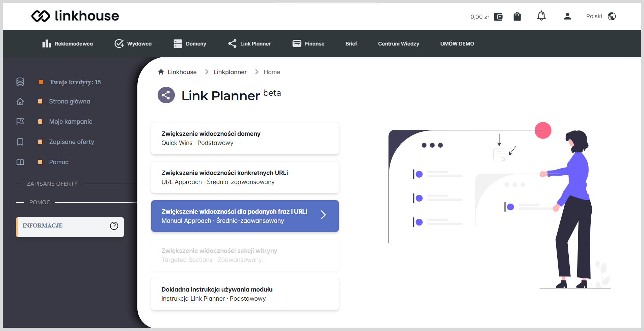Select Zwiększenie widoczności konkretnych URLi card

click(x=245, y=177)
